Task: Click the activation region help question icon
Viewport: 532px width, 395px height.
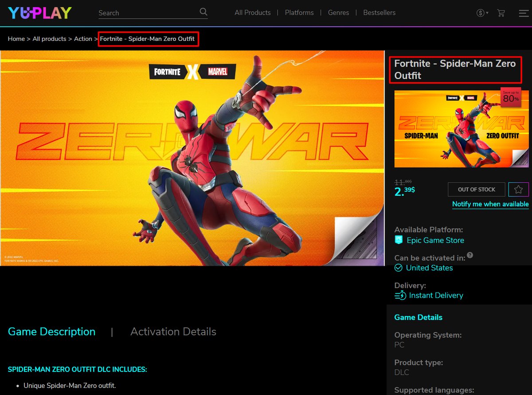Action: 470,255
